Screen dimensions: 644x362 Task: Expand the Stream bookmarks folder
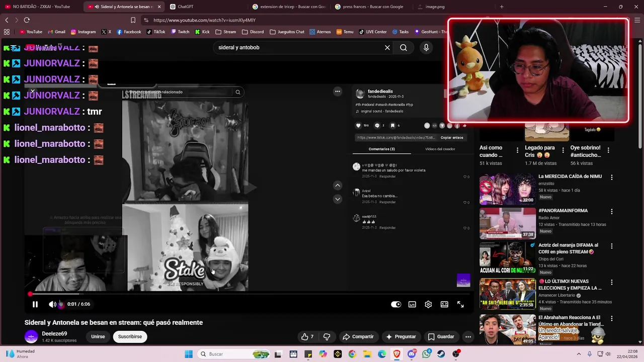(x=226, y=32)
